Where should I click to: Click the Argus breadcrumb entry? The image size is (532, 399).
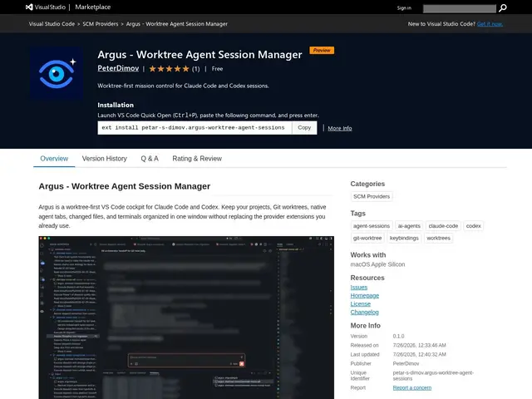tap(177, 24)
